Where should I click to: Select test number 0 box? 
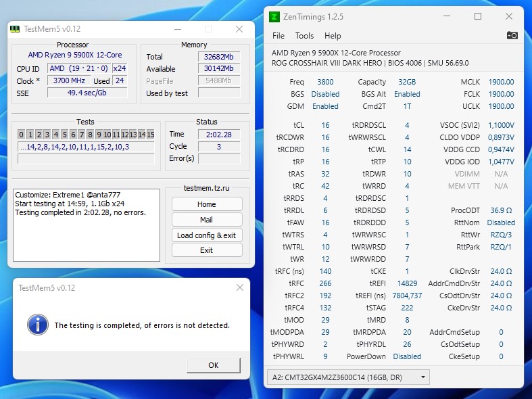click(22, 135)
